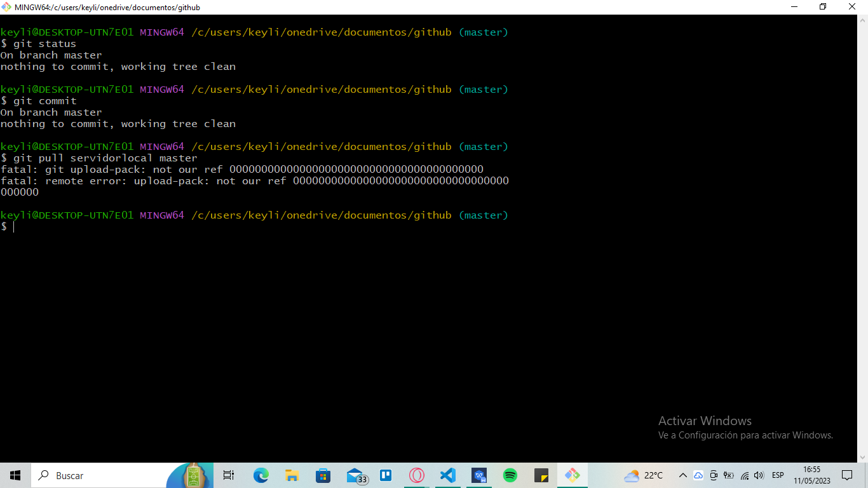Open Sticky Notes from the taskbar
This screenshot has width=868, height=488.
541,475
